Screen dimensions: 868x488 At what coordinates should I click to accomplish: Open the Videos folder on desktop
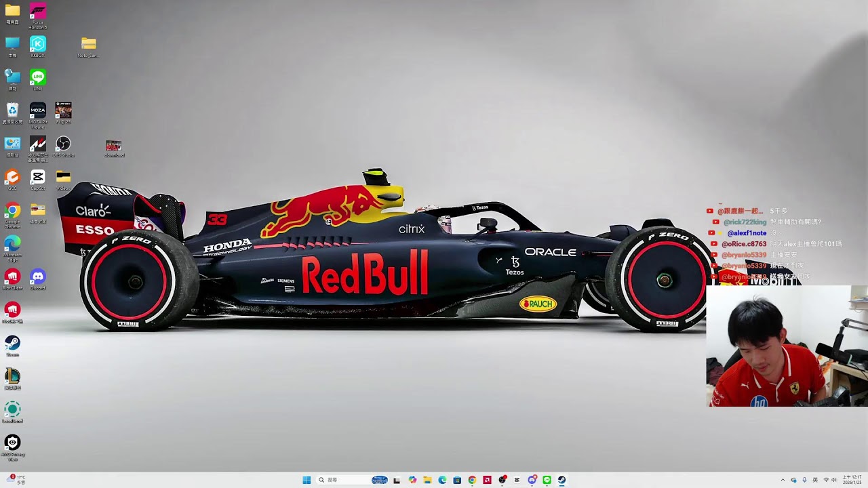click(x=63, y=180)
